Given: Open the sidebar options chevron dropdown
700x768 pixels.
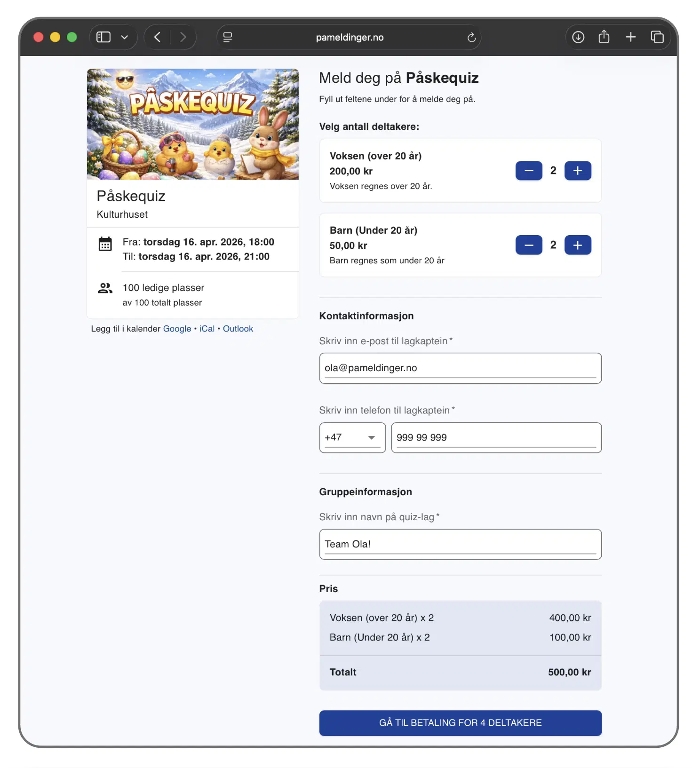Looking at the screenshot, I should tap(125, 37).
